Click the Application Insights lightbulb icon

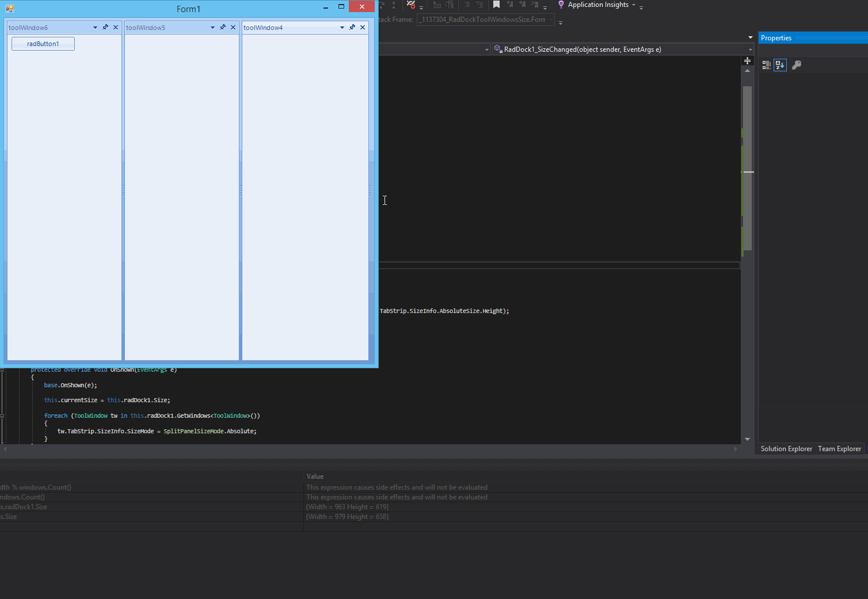[x=561, y=5]
